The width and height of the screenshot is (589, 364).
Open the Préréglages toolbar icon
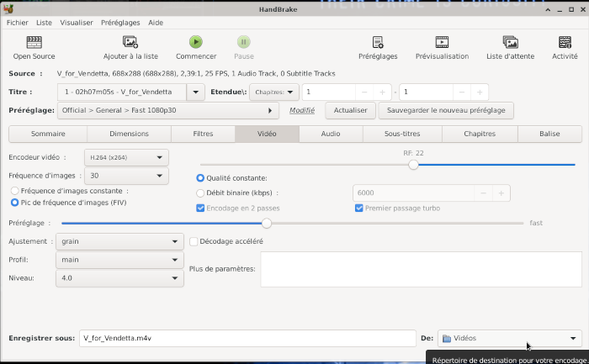(x=378, y=42)
